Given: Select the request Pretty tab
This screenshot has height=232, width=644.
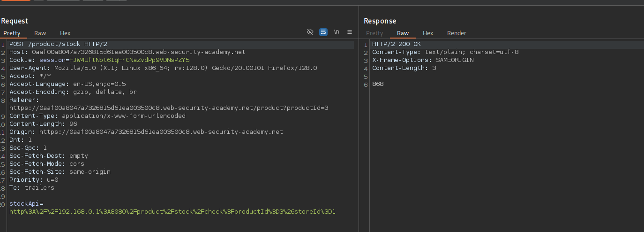Looking at the screenshot, I should coord(12,33).
